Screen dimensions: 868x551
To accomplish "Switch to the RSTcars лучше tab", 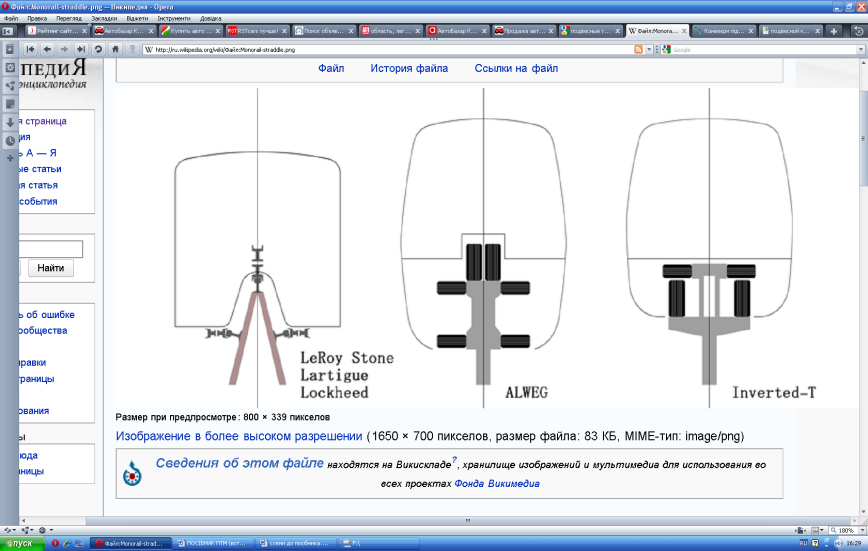I will click(x=255, y=31).
